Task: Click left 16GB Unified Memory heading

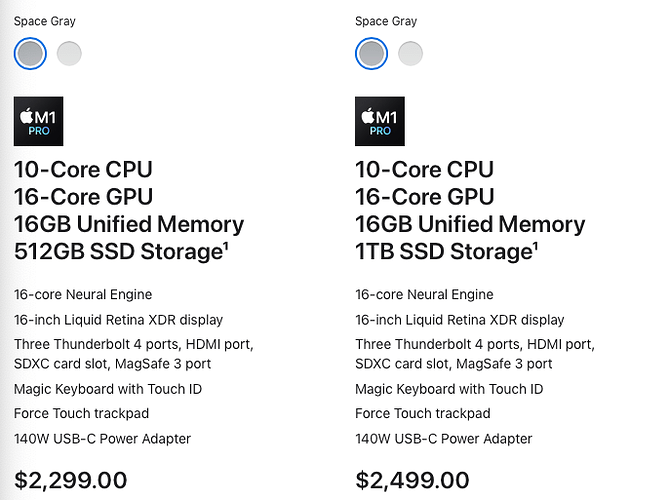Action: point(129,224)
